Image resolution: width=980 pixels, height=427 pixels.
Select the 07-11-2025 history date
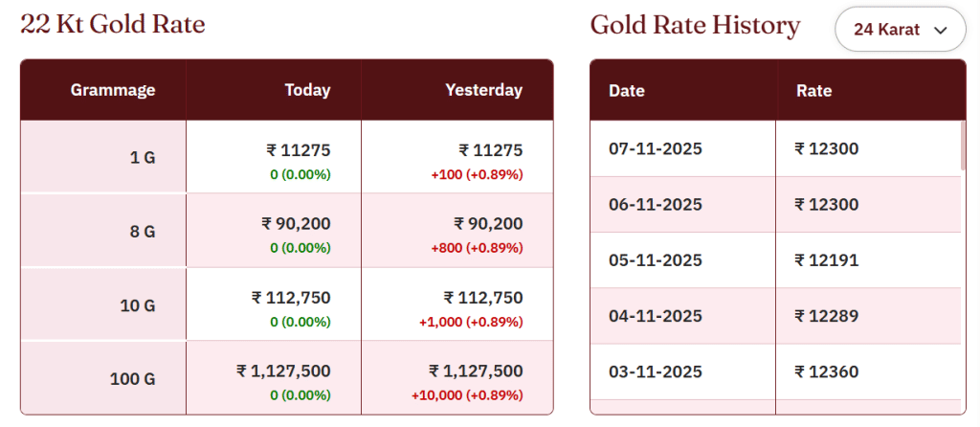pos(656,148)
